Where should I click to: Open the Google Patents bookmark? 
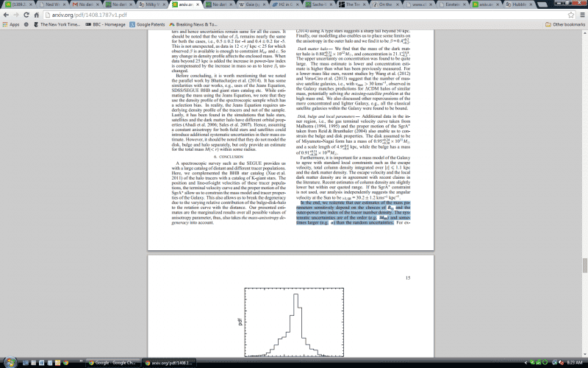tap(147, 24)
